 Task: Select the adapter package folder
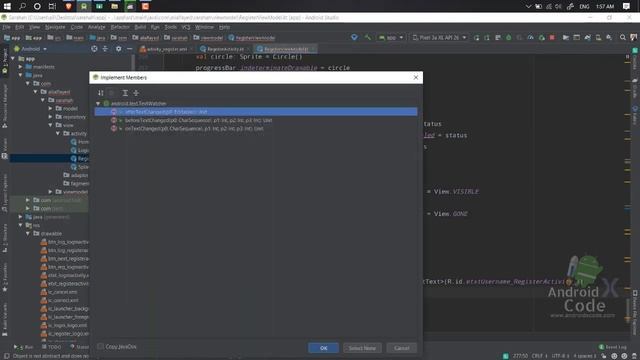pos(76,175)
